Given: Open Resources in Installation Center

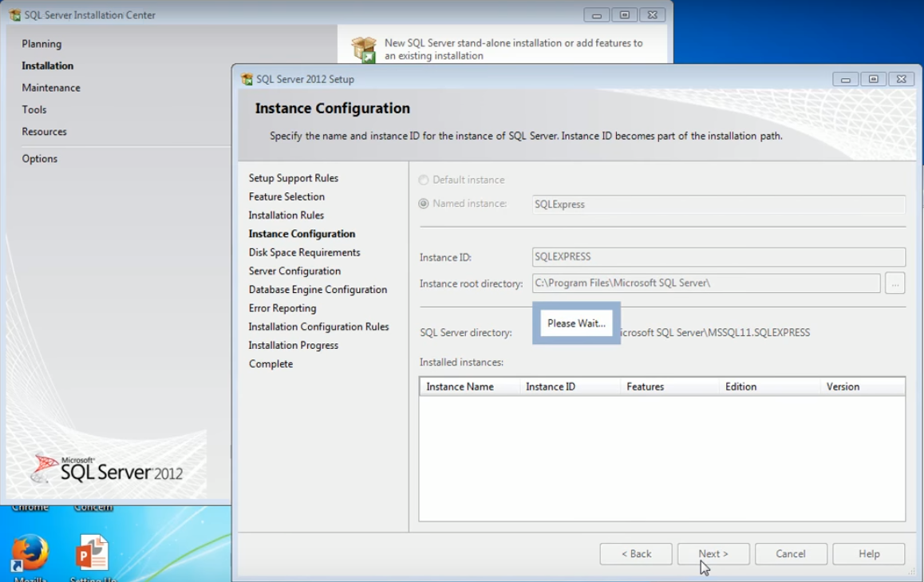Looking at the screenshot, I should tap(44, 132).
